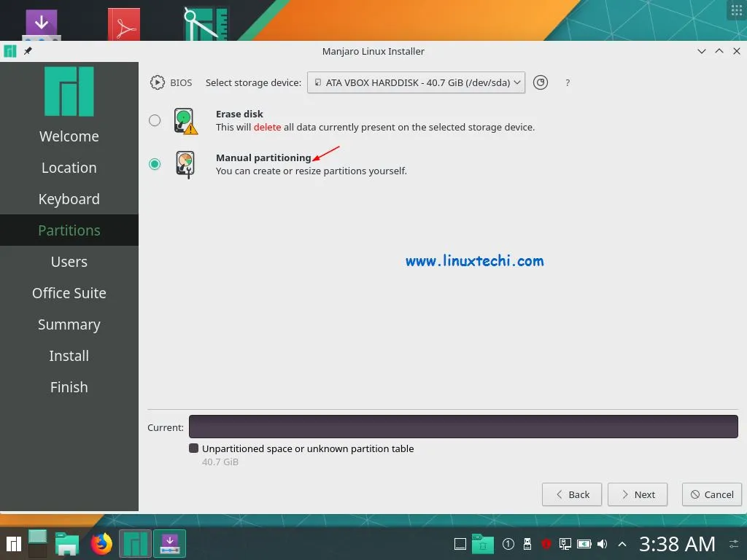Click the Erase disk drive warning icon

coord(184,120)
